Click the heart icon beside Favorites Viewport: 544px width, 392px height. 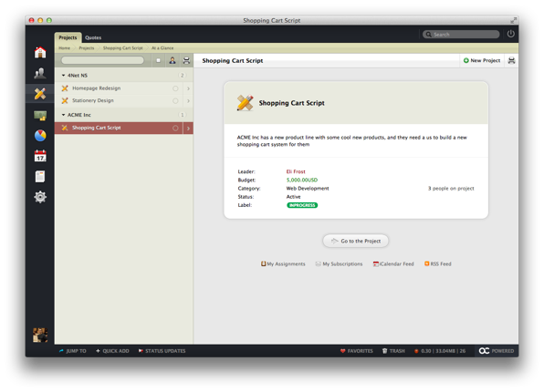click(343, 351)
